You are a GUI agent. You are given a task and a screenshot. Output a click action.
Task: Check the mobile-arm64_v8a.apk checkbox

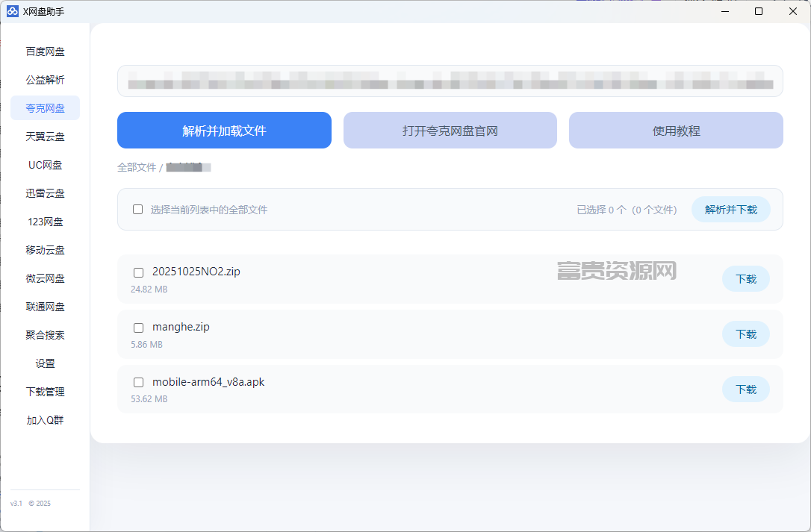click(x=139, y=382)
